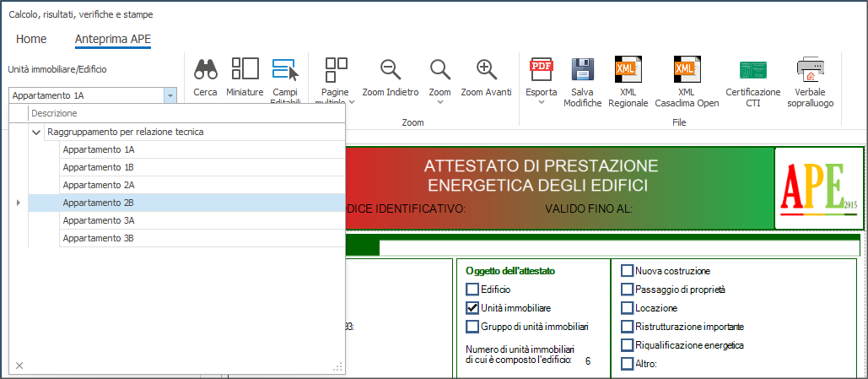The height and width of the screenshot is (379, 868).
Task: Select the Anteprima APE tab
Action: pyautogui.click(x=112, y=39)
